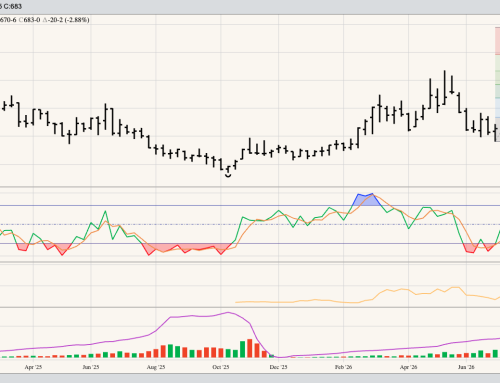The image size is (500, 383).
Task: Click the "Dec '25" date axis label
Action: point(278,367)
